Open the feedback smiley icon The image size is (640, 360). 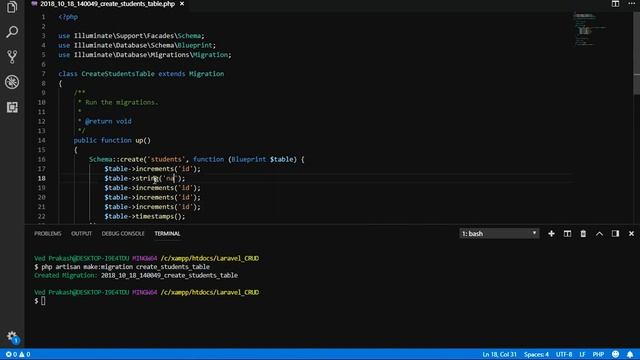click(616, 354)
